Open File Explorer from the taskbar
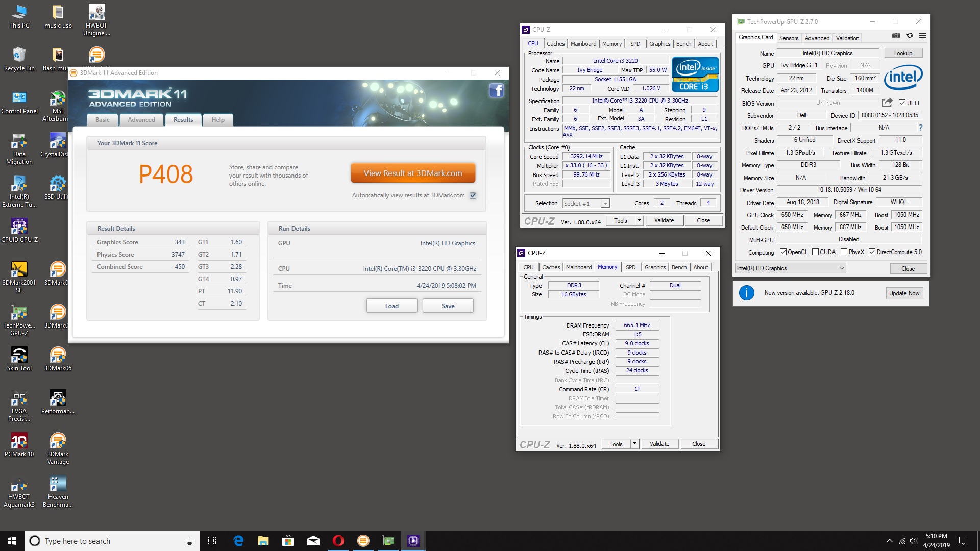 263,541
